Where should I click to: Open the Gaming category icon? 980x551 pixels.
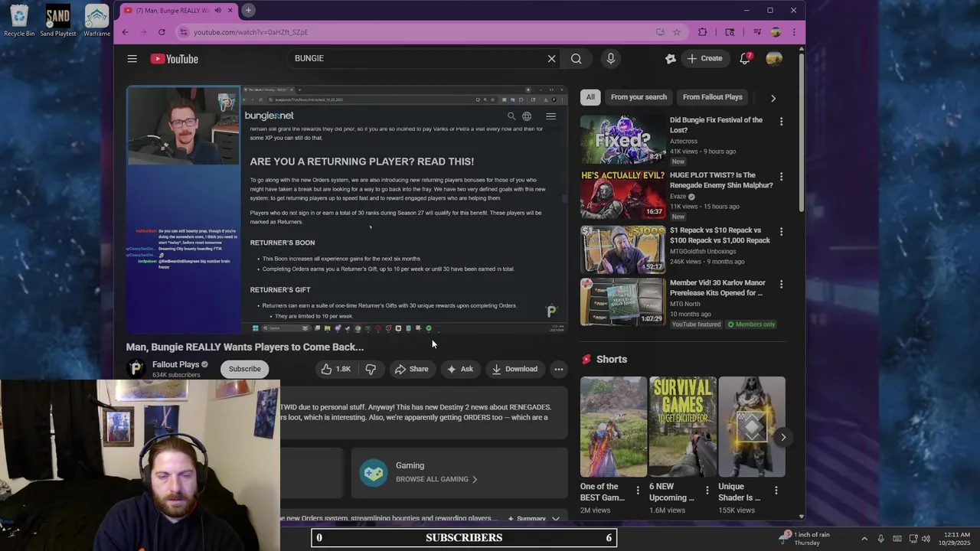point(374,473)
